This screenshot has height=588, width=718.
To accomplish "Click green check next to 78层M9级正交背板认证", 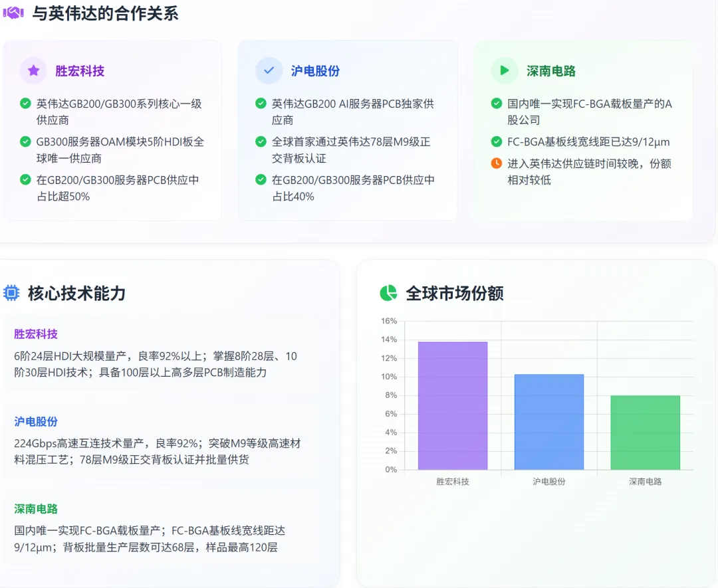I will tap(261, 142).
